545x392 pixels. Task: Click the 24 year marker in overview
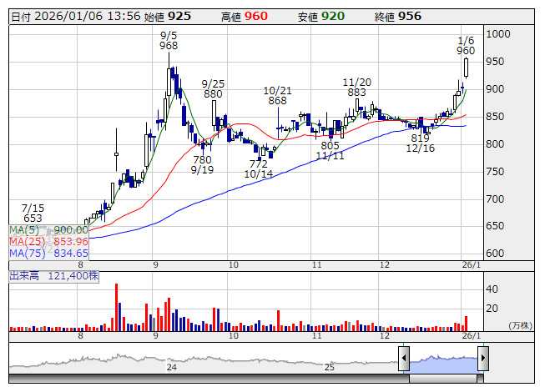171,367
